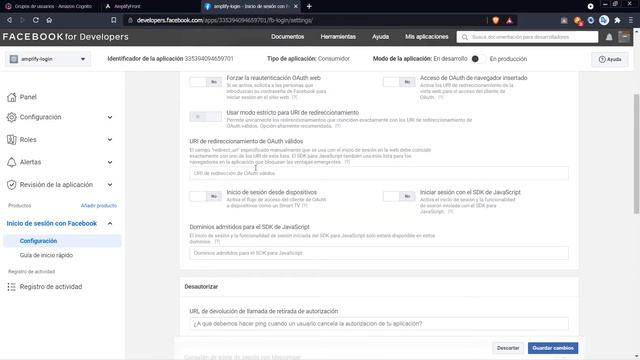Open Mis aplicaciones menu
The height and width of the screenshot is (360, 640).
(427, 37)
